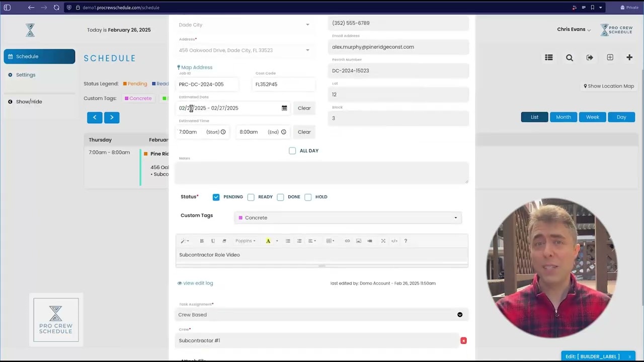This screenshot has height=362, width=644.
Task: Toggle fullscreen editor mode
Action: [x=383, y=241]
